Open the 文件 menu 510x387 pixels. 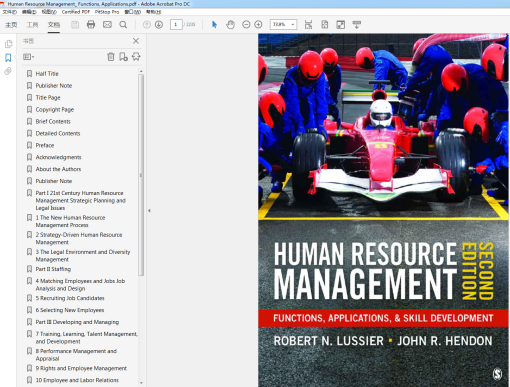point(10,12)
